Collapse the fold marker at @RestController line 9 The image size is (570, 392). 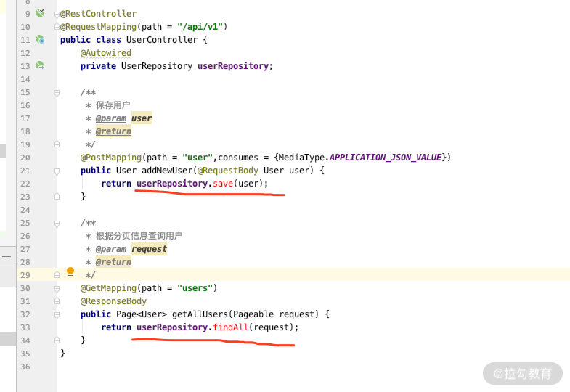tap(57, 14)
